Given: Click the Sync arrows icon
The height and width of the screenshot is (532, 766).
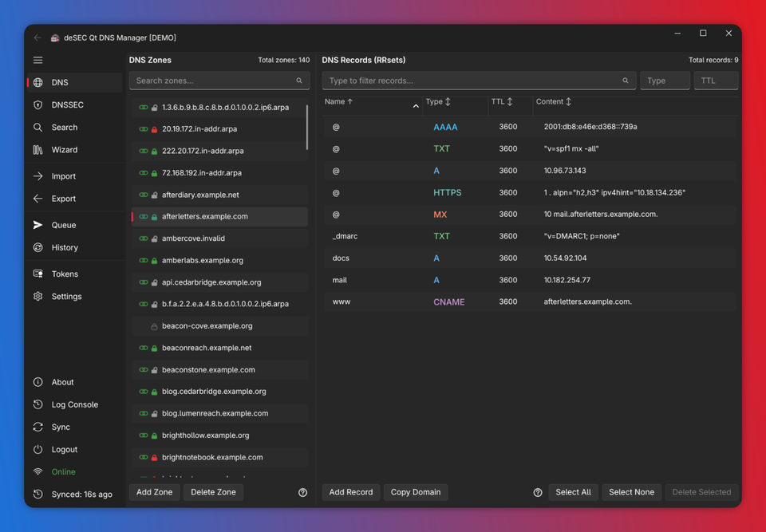Looking at the screenshot, I should [38, 428].
